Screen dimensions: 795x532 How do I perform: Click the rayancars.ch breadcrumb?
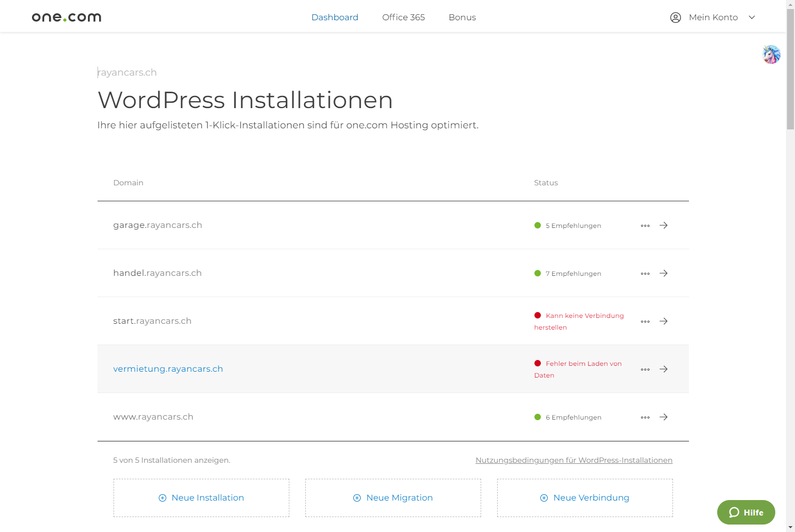pos(127,72)
